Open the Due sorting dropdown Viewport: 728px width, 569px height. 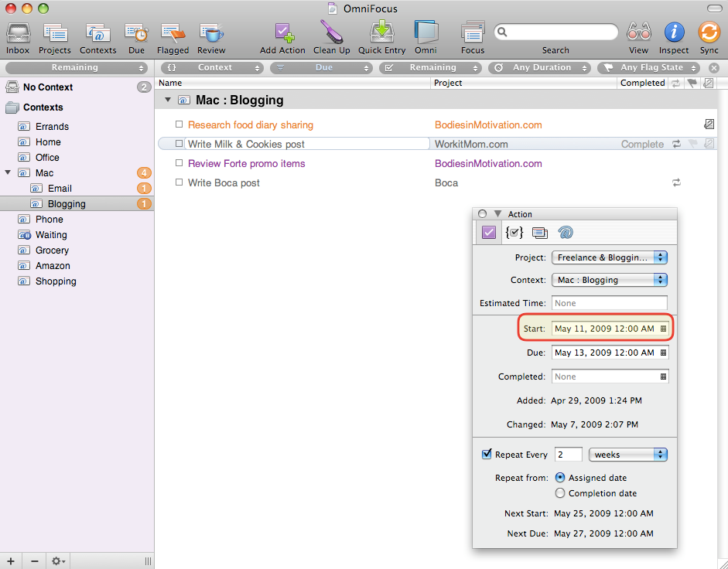321,68
